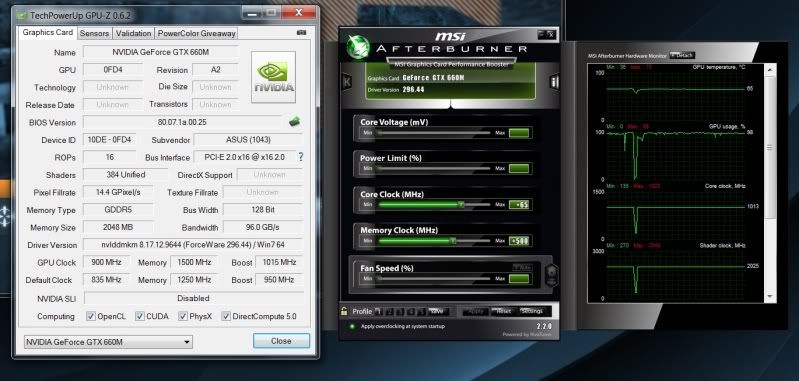This screenshot has height=381, width=799.
Task: Click the Memory Clock slider handle
Action: pos(453,240)
